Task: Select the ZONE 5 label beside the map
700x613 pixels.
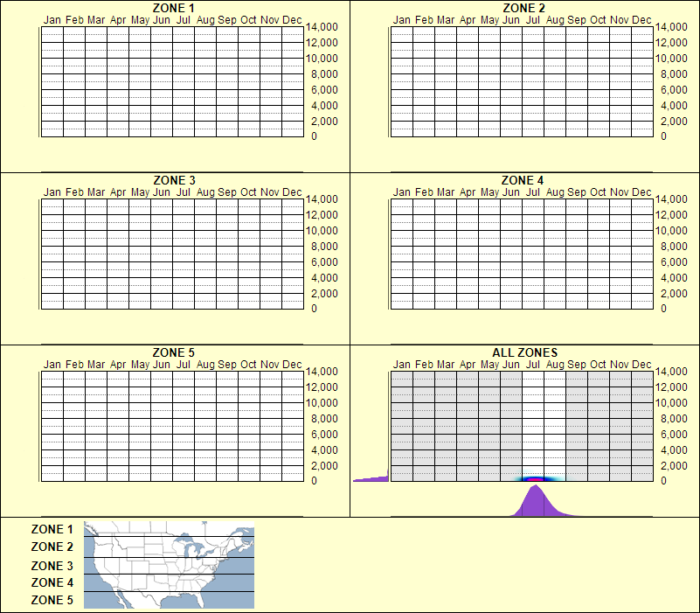Action: [52, 600]
